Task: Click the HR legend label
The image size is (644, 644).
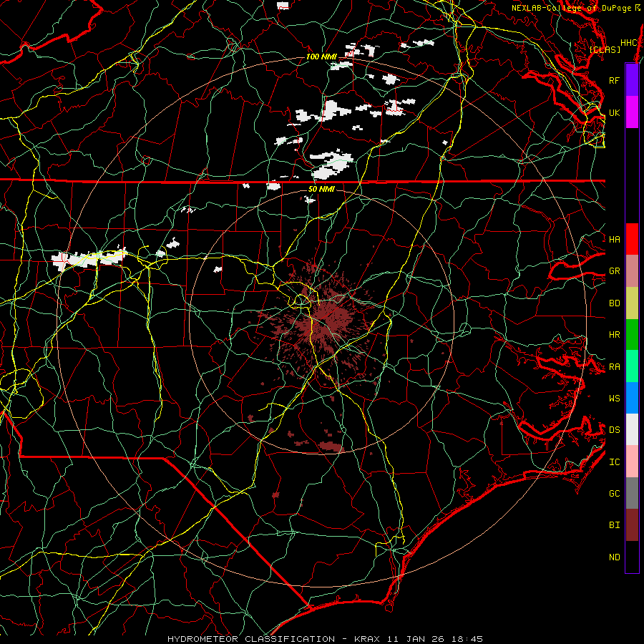Action: click(614, 335)
